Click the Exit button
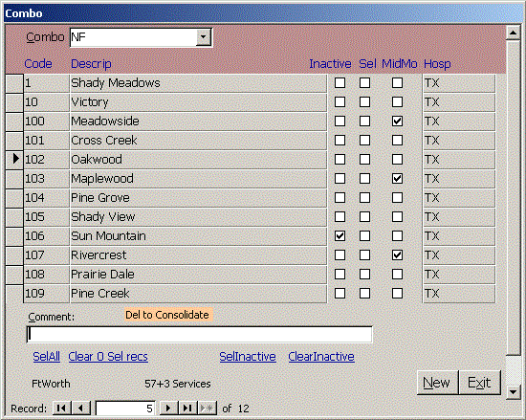Screen dimensions: 526x420 coord(479,383)
